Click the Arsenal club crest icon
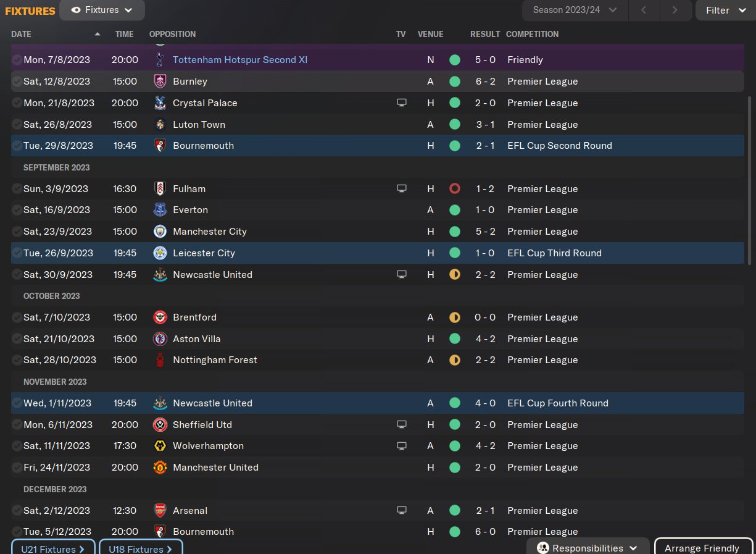Image resolution: width=756 pixels, height=554 pixels. (x=160, y=511)
